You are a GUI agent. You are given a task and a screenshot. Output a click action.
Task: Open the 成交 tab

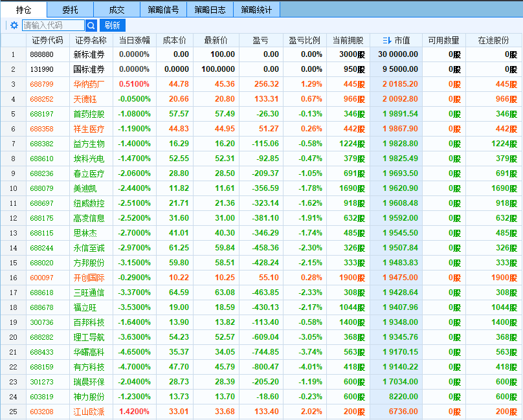(x=117, y=10)
